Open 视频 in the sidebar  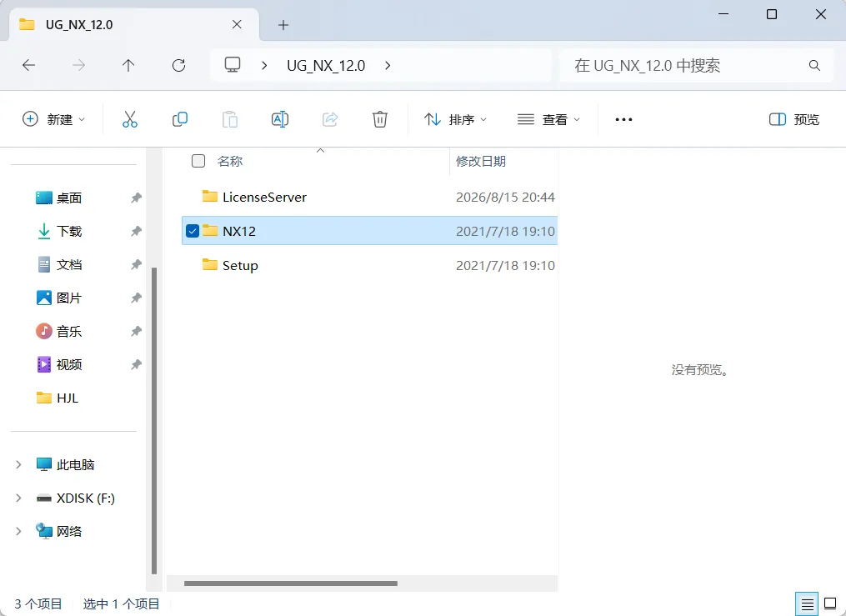[69, 364]
